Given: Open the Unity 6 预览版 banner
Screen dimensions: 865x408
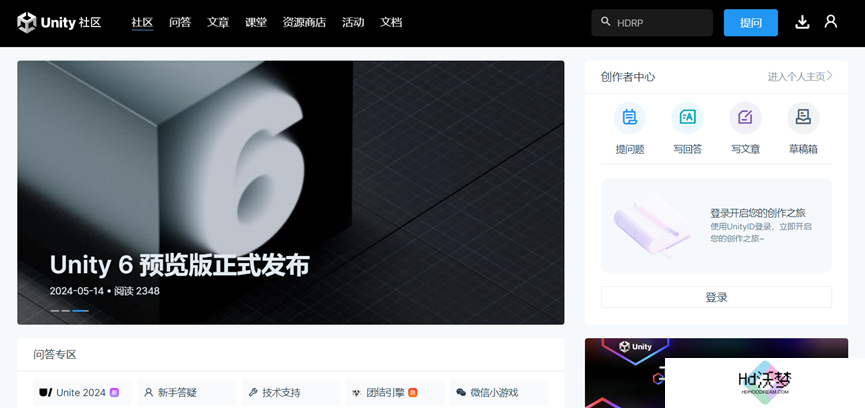Looking at the screenshot, I should 291,192.
